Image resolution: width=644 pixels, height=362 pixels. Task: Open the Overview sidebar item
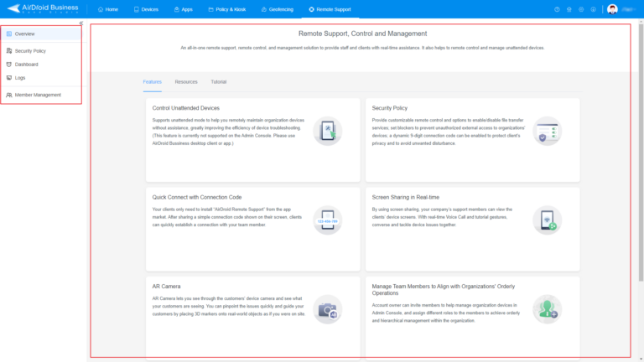24,34
